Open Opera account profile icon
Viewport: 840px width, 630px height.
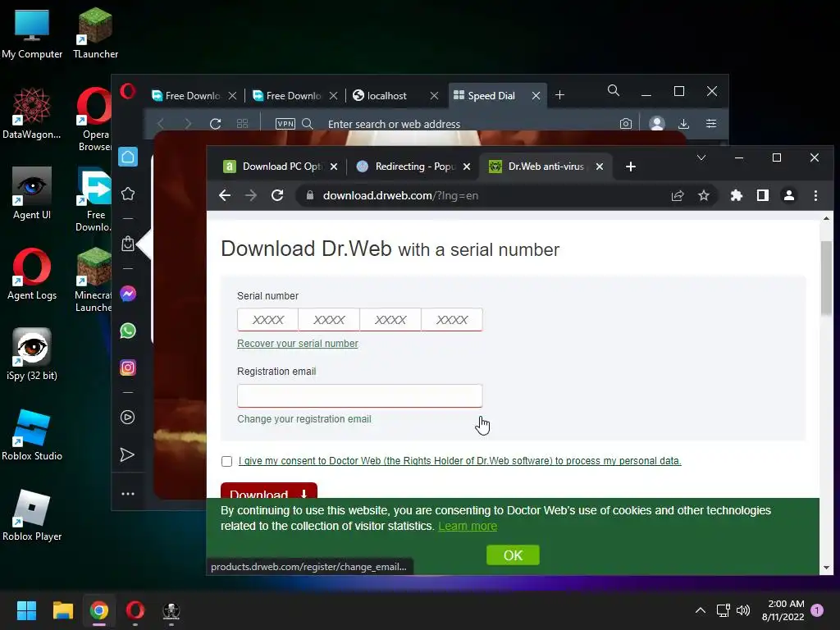point(657,124)
